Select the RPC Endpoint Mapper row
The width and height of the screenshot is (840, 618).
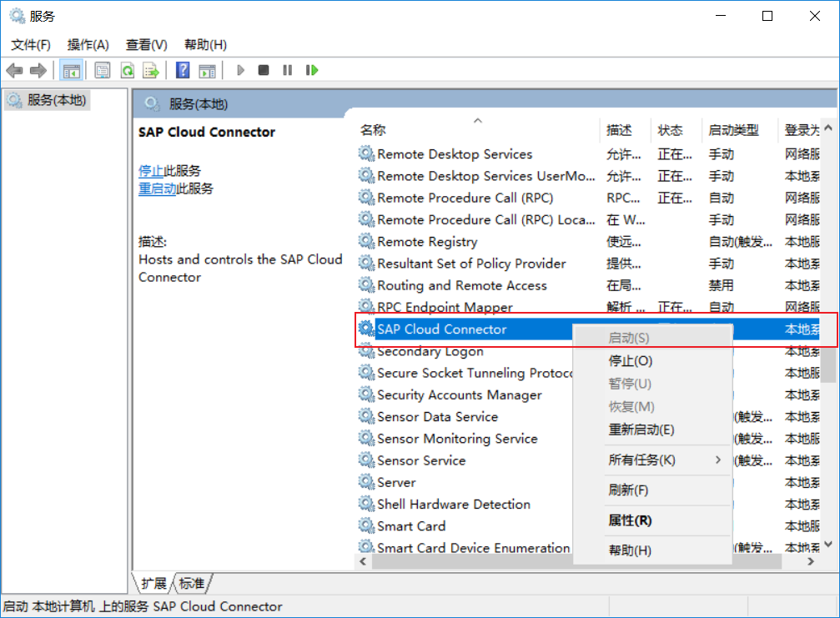pos(588,306)
